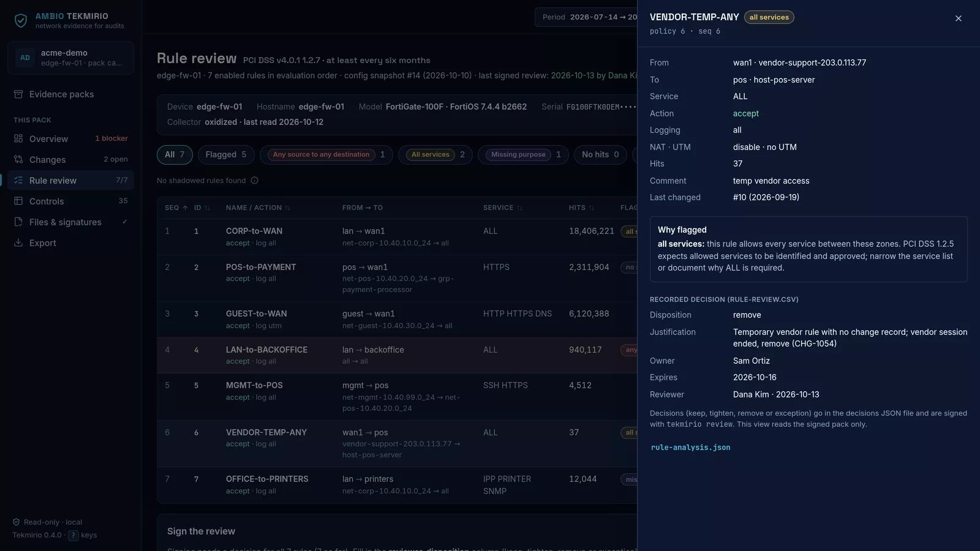Select VENDOR-TEMP-ANY row in table
This screenshot has height=551, width=980.
pyautogui.click(x=397, y=444)
